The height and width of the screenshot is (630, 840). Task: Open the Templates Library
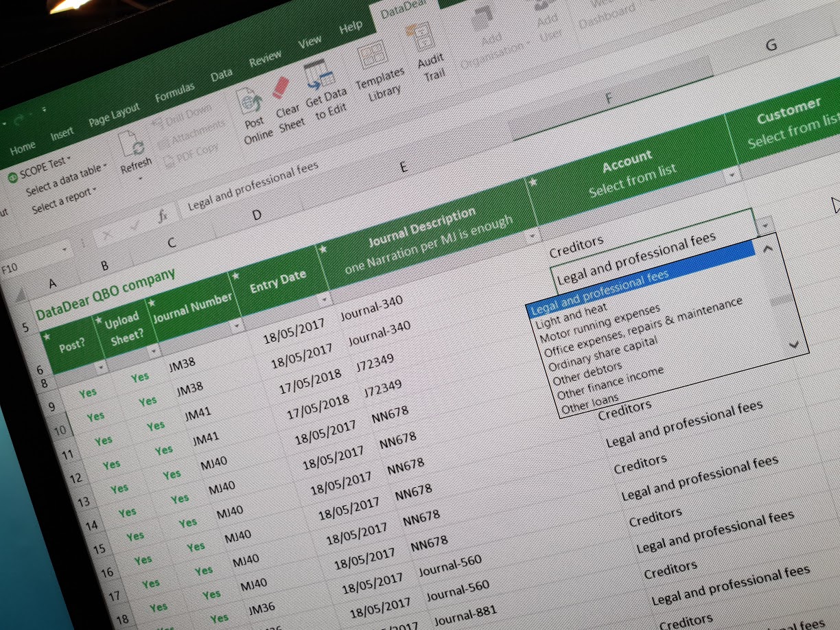pyautogui.click(x=377, y=71)
